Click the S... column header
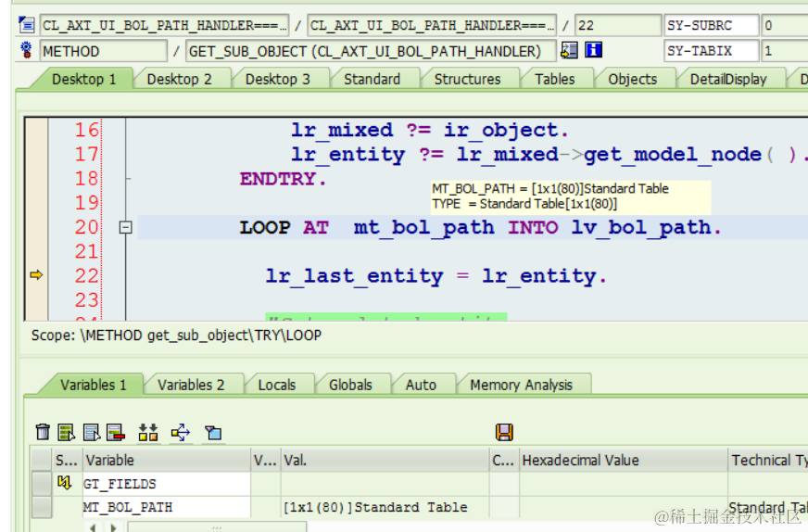 [67, 460]
